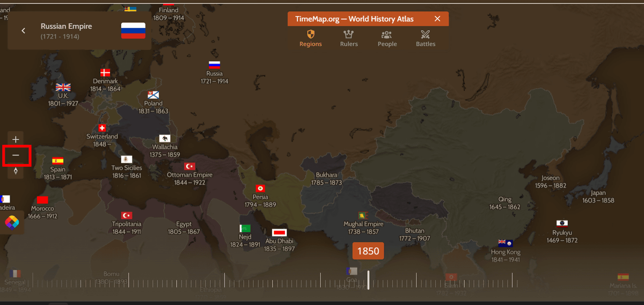This screenshot has width=644, height=305.
Task: Open the Battles tab
Action: (426, 39)
